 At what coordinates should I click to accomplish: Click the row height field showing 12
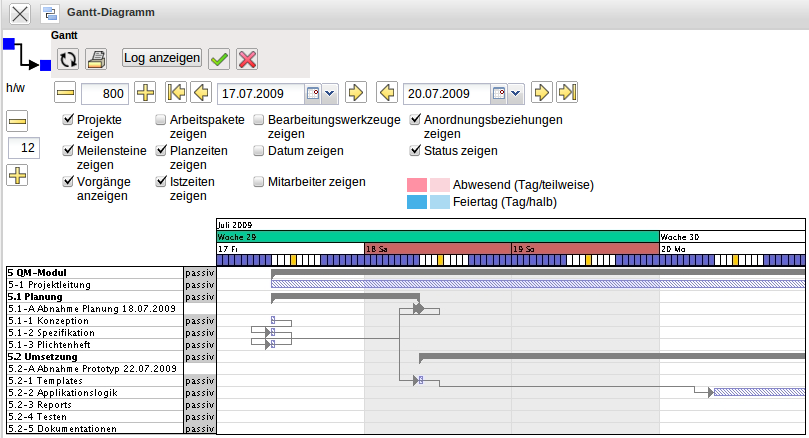[22, 148]
